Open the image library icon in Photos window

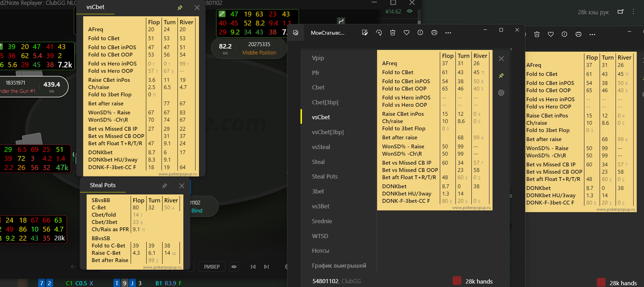point(296,33)
